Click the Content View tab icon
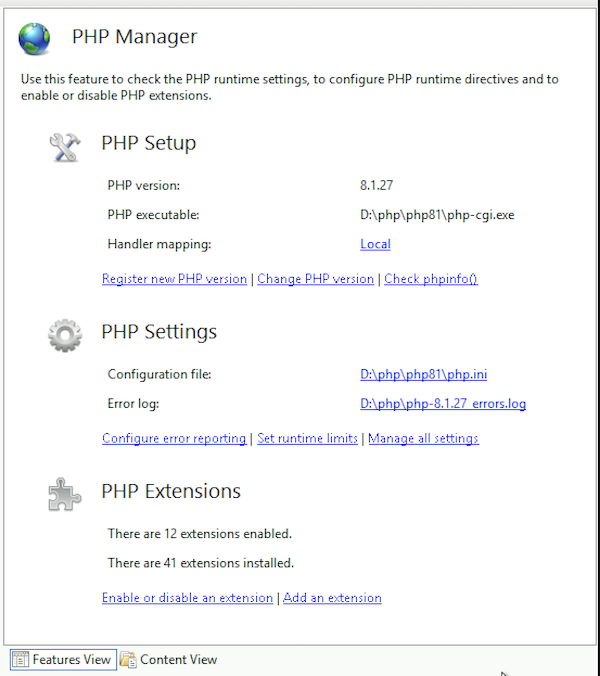The width and height of the screenshot is (600, 676). pos(128,659)
